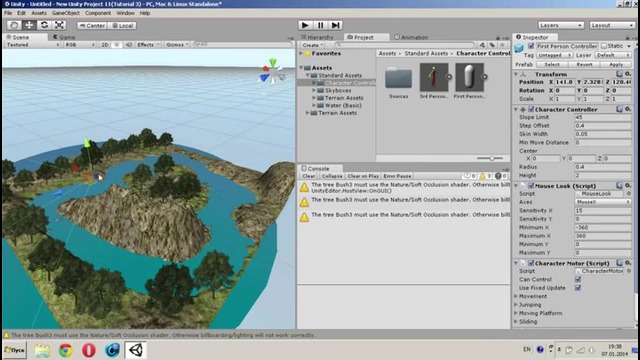Click the console Clear button
The width and height of the screenshot is (640, 360).
point(309,176)
